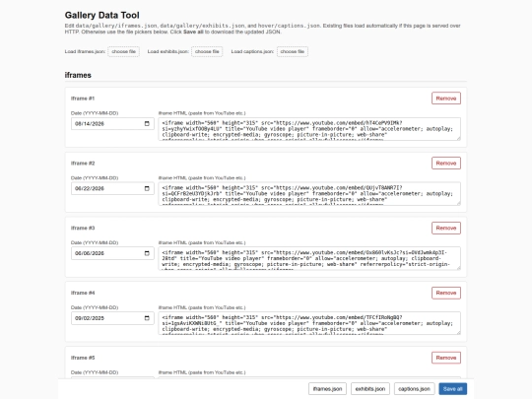532x399 pixels.
Task: Open calendar picker for iframe #3 date
Action: pyautogui.click(x=147, y=253)
